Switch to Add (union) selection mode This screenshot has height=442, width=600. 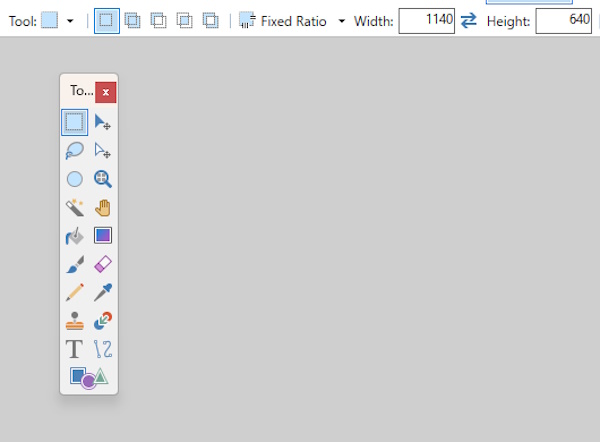[x=132, y=21]
